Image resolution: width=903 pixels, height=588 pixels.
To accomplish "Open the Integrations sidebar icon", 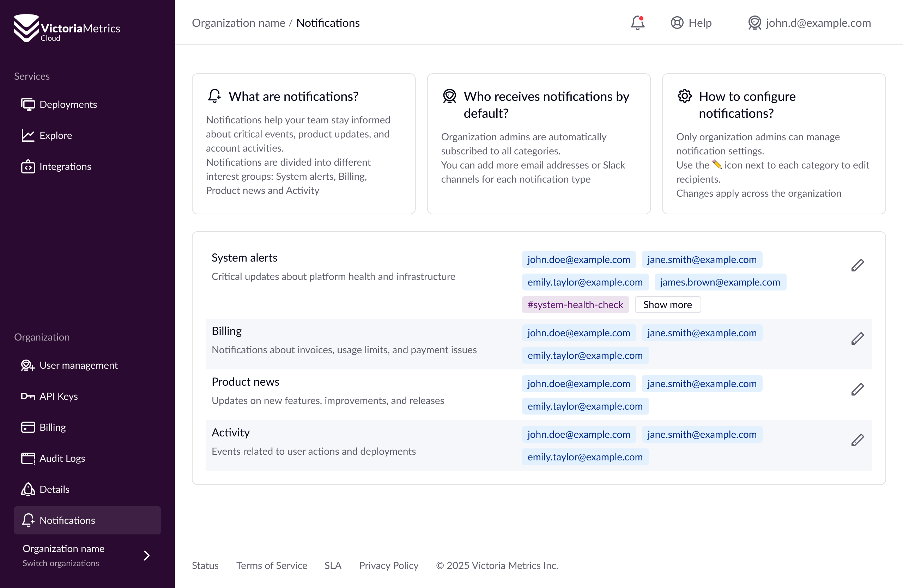I will 28,166.
